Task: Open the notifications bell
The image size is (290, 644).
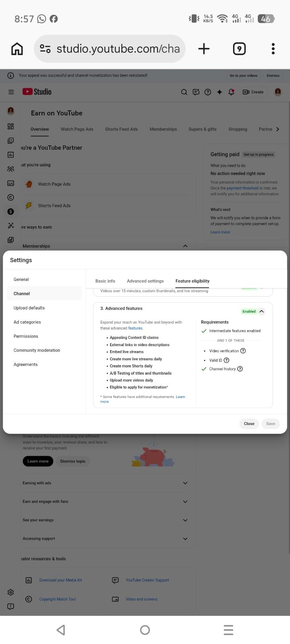Action: click(231, 92)
